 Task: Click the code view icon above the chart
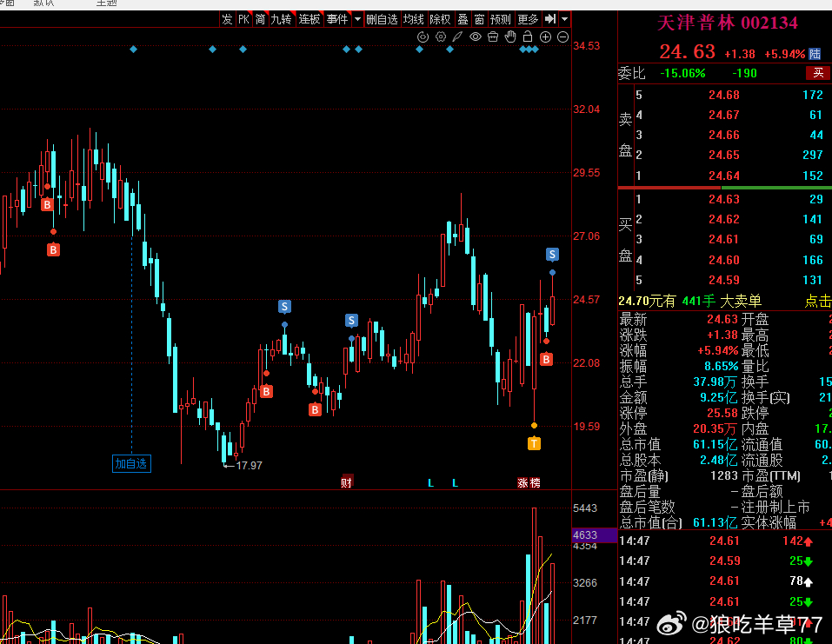click(x=423, y=37)
